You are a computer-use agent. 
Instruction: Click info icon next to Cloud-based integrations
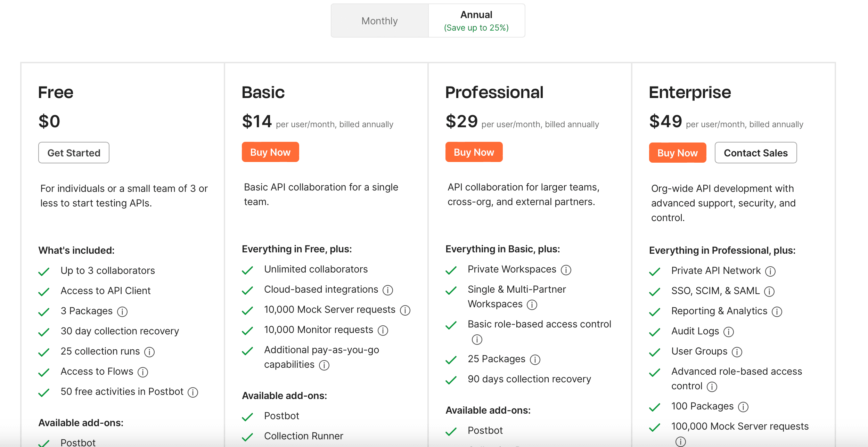click(x=387, y=290)
